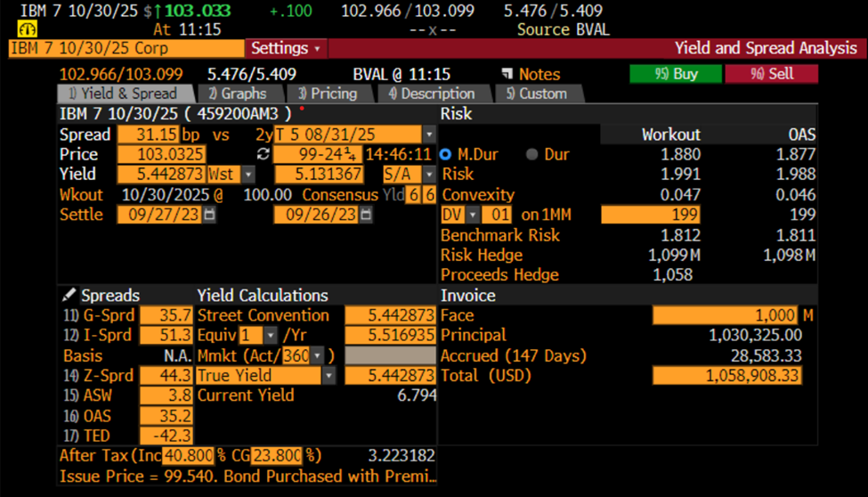Screen dimensions: 868x497
Task: Open the G-Sprd link
Action: click(99, 315)
